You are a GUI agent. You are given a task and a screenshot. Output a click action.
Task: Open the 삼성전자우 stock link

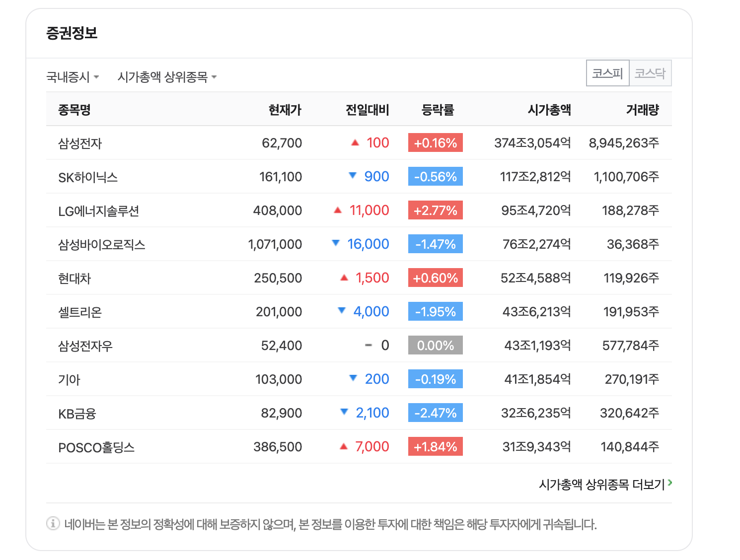(85, 346)
